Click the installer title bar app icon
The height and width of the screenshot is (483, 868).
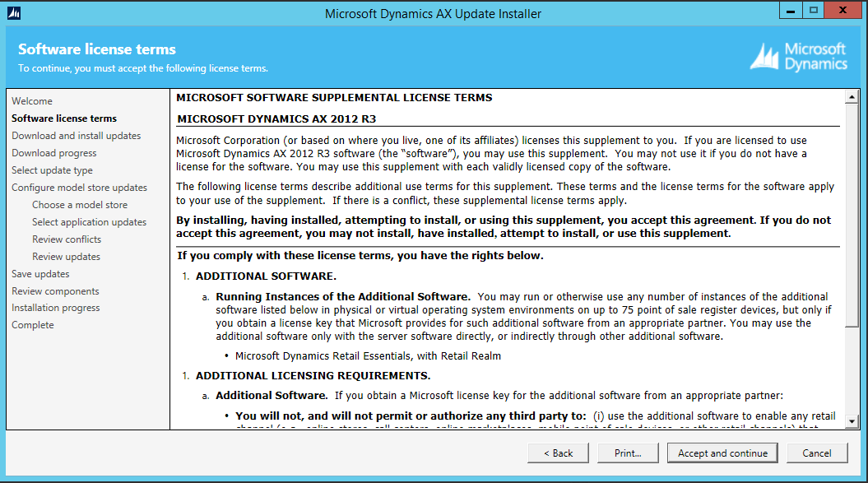(14, 12)
